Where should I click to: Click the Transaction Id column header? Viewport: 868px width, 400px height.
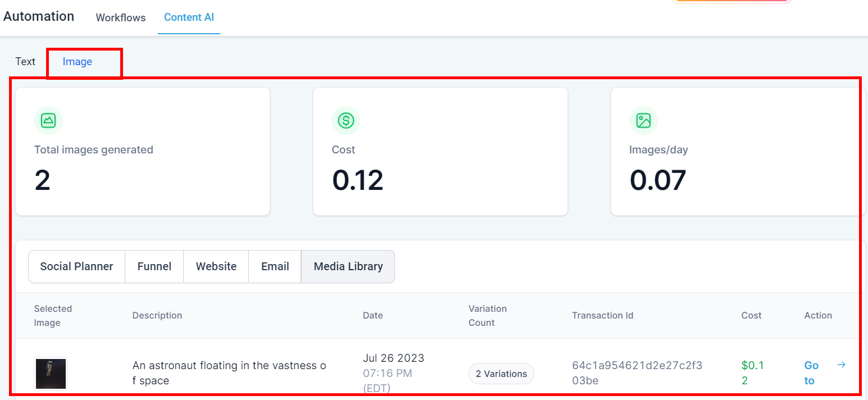(602, 315)
